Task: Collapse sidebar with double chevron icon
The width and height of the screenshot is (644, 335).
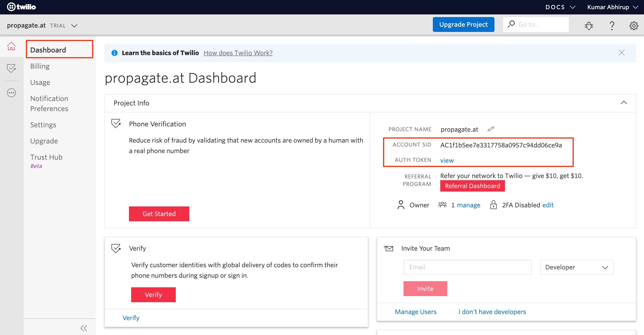Action: click(84, 328)
